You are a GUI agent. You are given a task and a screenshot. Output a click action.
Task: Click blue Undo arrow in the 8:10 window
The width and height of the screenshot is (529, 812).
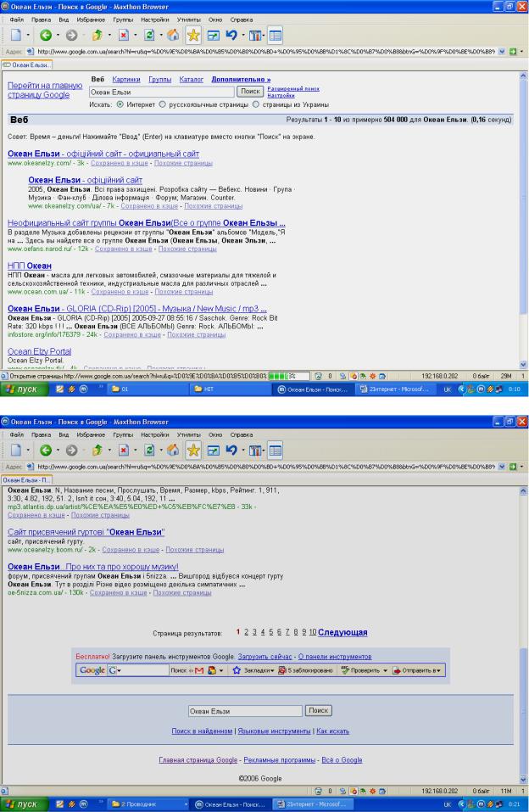[x=231, y=36]
